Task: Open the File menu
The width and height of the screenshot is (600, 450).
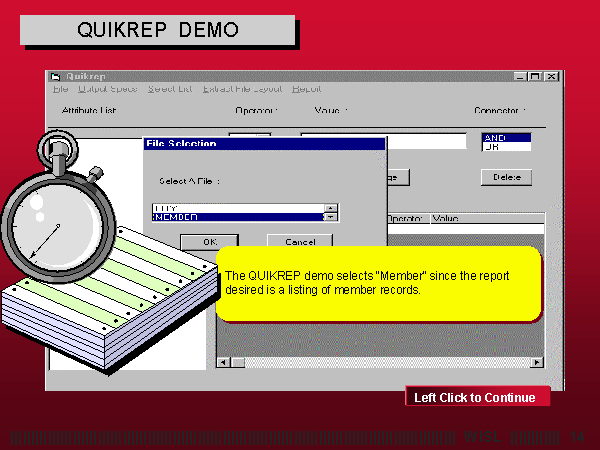Action: [x=60, y=89]
